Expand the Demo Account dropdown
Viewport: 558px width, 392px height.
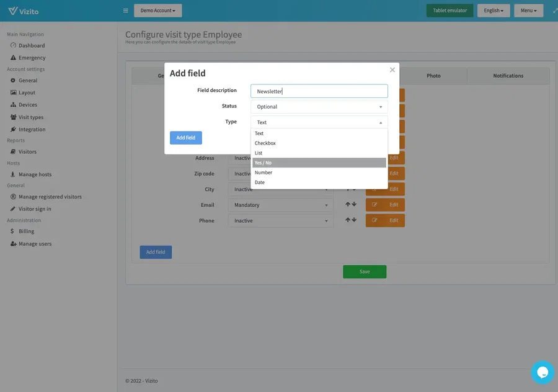click(x=157, y=11)
